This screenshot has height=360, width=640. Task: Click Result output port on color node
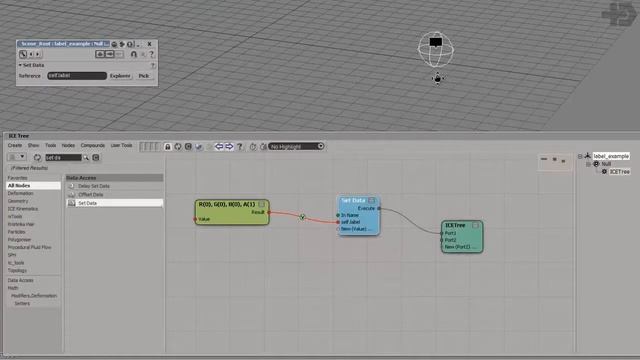click(269, 212)
